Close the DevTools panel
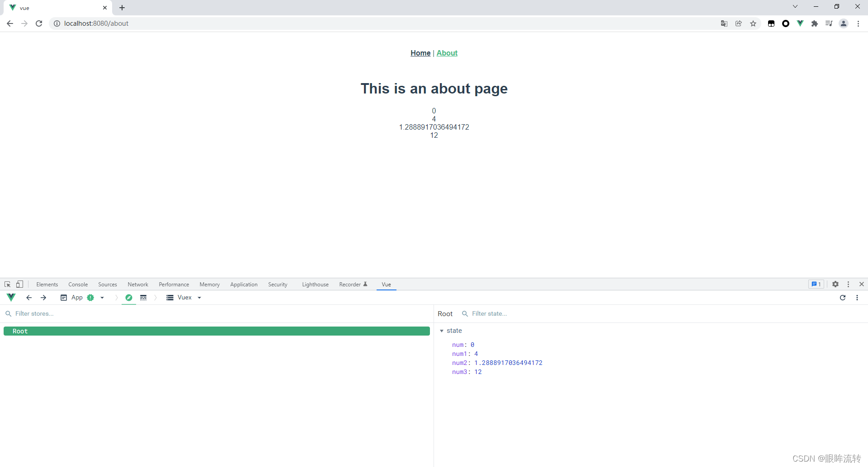 click(x=862, y=284)
